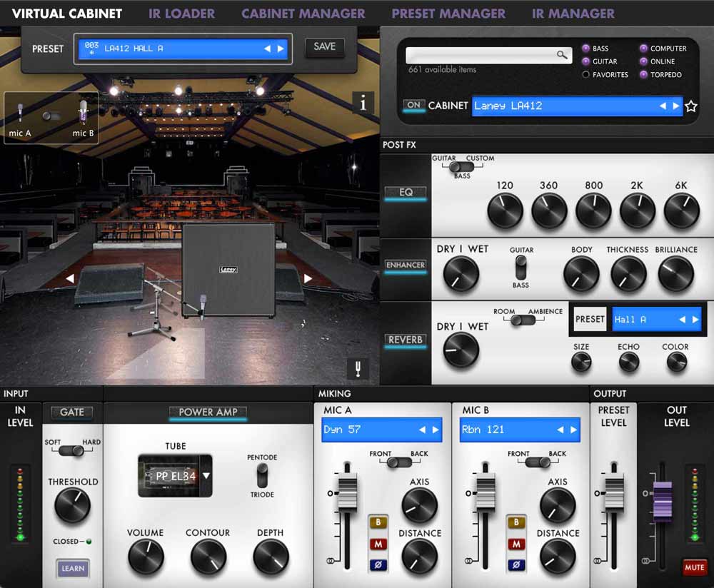Select previous cabinet before Laney LA412

point(663,106)
